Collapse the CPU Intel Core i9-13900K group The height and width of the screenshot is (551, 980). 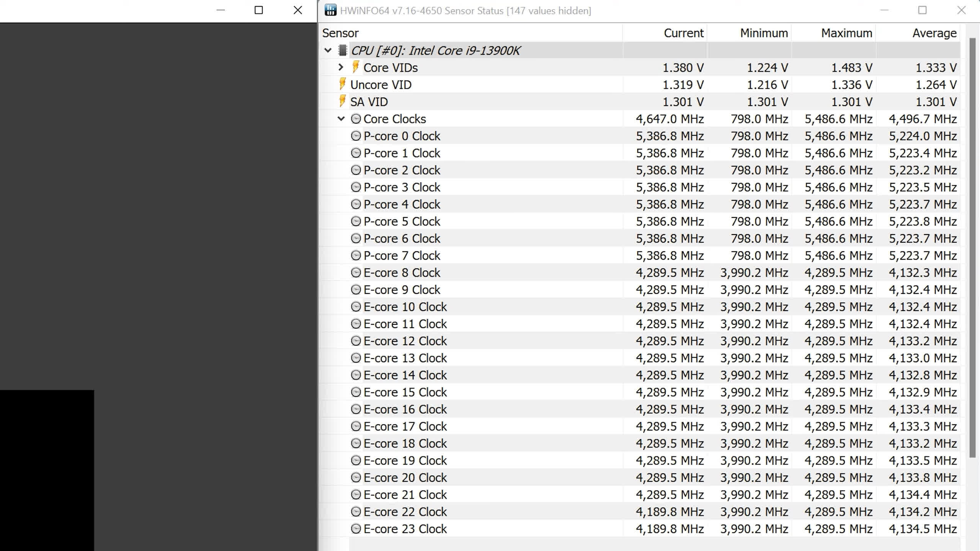point(328,51)
